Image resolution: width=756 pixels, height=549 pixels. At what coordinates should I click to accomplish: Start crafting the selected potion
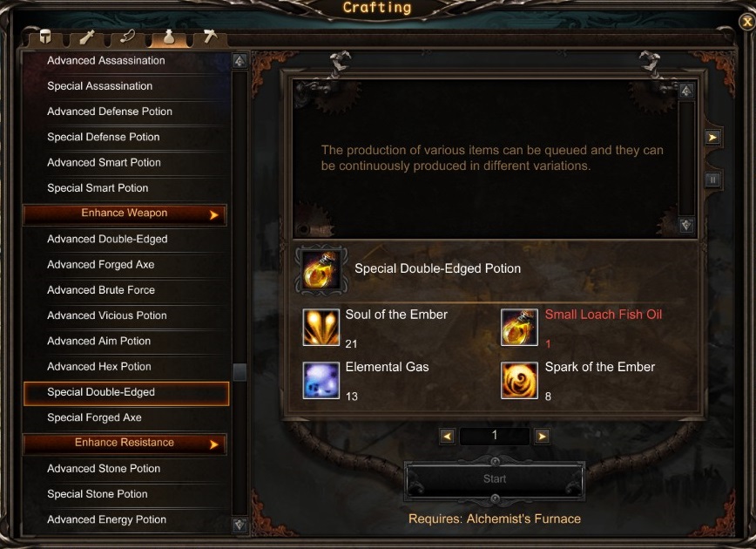point(495,479)
